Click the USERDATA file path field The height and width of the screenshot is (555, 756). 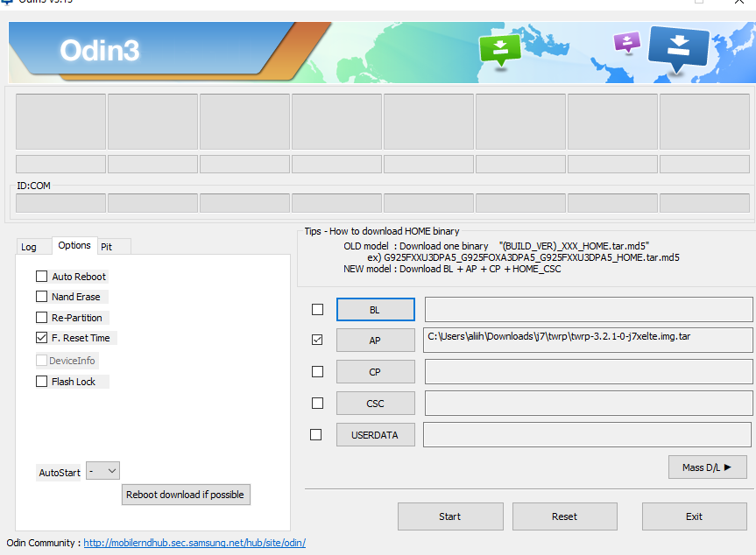tap(587, 434)
